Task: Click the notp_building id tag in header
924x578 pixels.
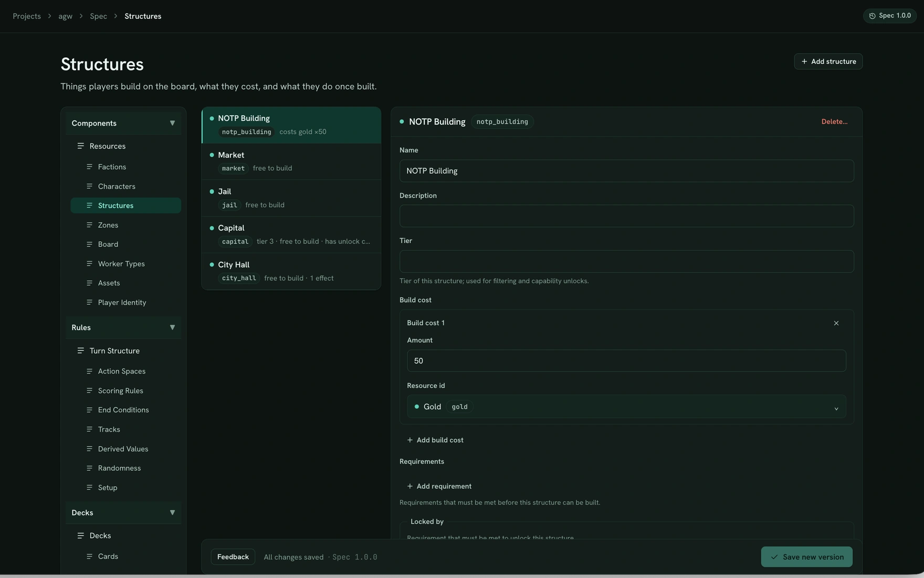Action: click(502, 122)
